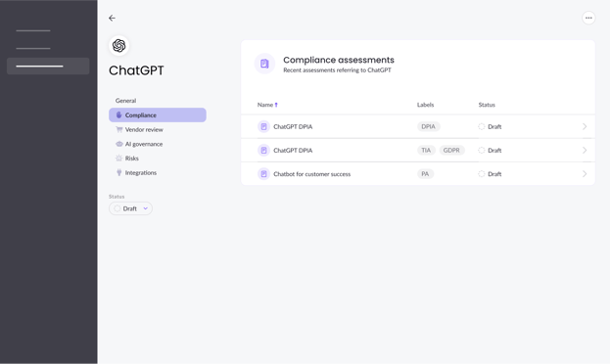Click document icon of first ChatGPT DPIA row

(263, 126)
